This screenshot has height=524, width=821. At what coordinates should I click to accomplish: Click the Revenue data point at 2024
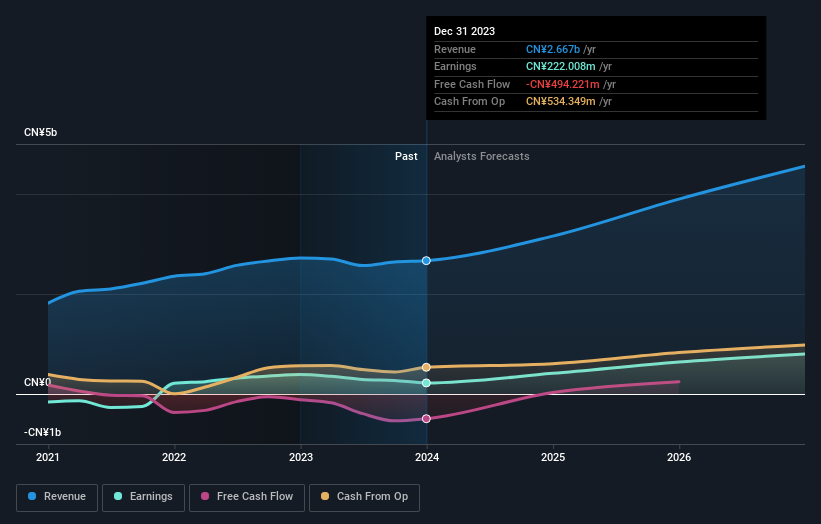pos(426,261)
